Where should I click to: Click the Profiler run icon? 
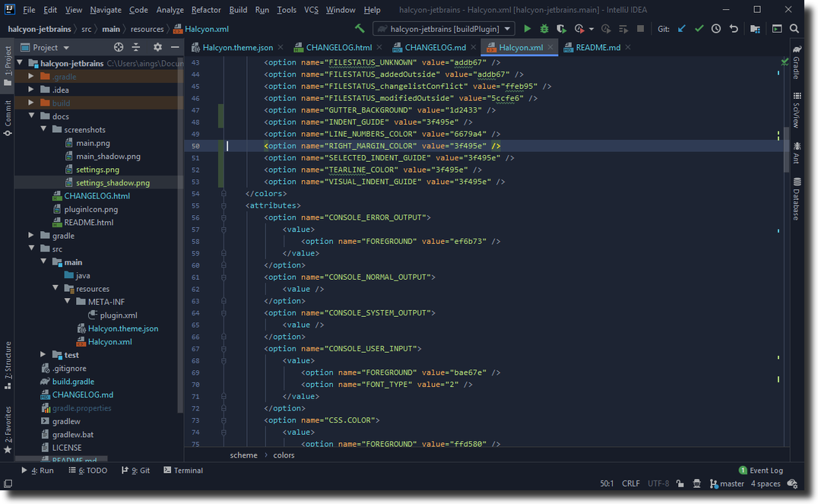click(x=579, y=29)
